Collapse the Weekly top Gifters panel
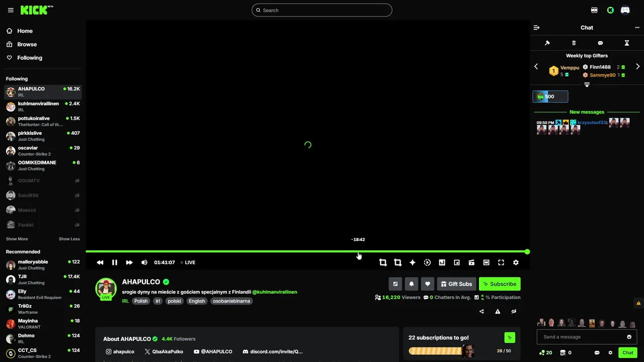 click(x=587, y=85)
